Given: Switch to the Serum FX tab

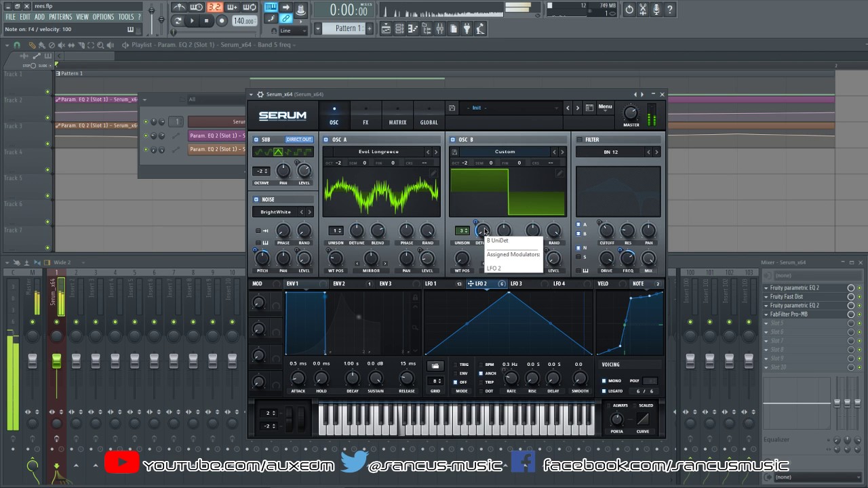Looking at the screenshot, I should pyautogui.click(x=366, y=116).
